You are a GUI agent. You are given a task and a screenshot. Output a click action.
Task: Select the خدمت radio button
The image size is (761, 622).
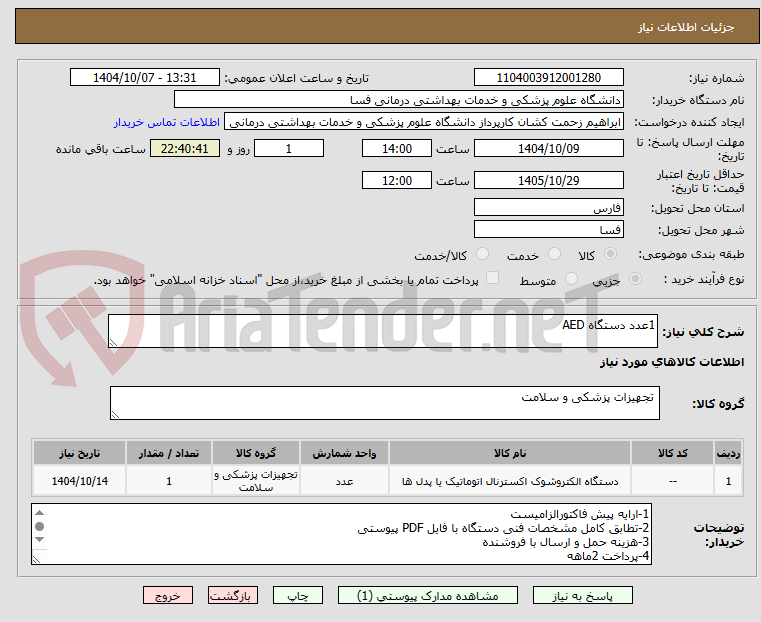tap(554, 254)
